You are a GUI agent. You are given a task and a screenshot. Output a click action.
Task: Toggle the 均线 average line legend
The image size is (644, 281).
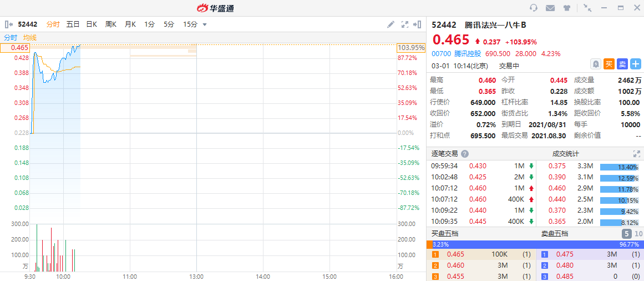tap(30, 37)
